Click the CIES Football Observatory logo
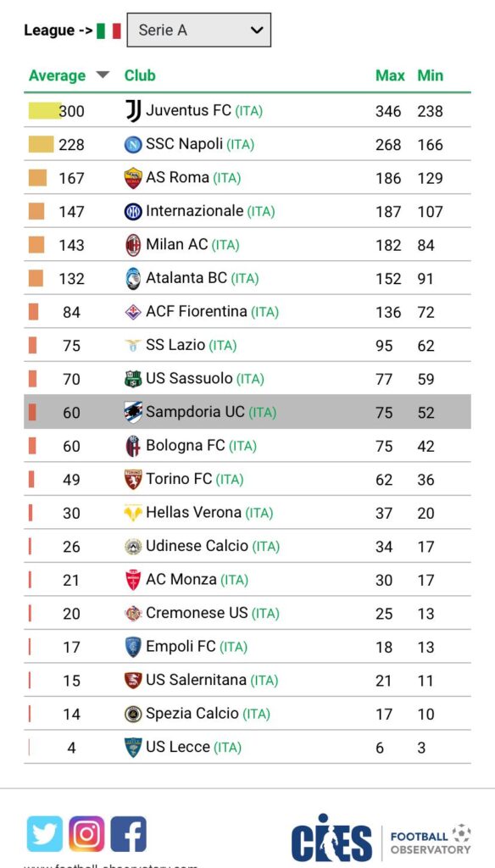 click(381, 838)
